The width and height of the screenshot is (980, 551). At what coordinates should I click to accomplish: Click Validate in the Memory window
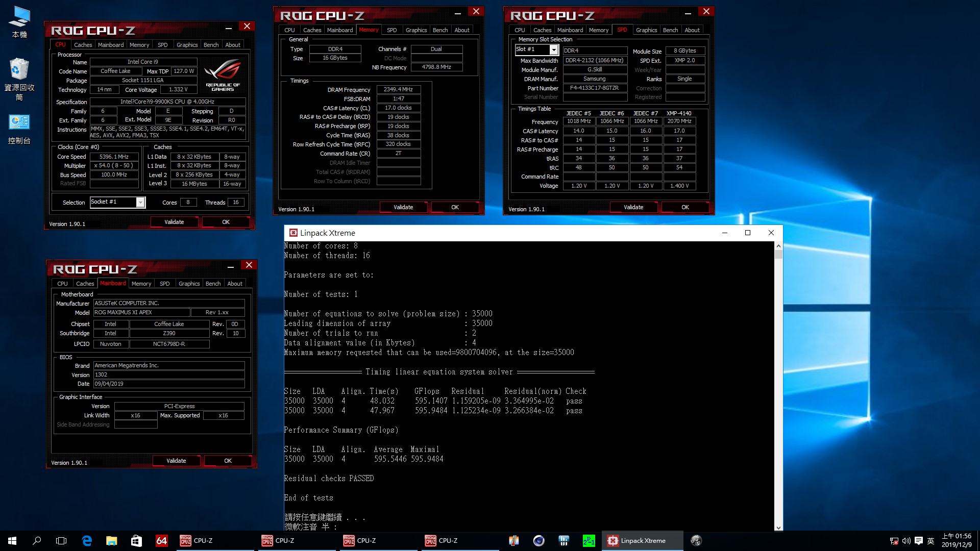point(403,207)
